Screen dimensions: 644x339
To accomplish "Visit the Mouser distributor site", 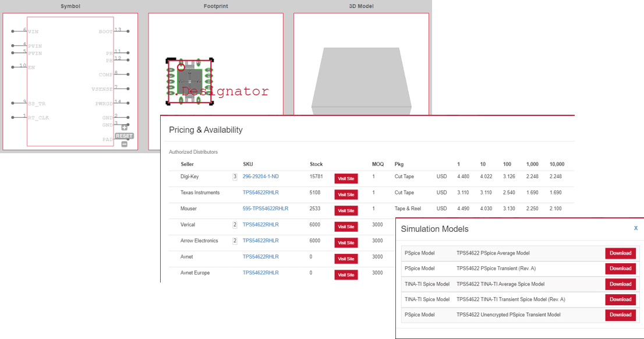I will [x=345, y=210].
